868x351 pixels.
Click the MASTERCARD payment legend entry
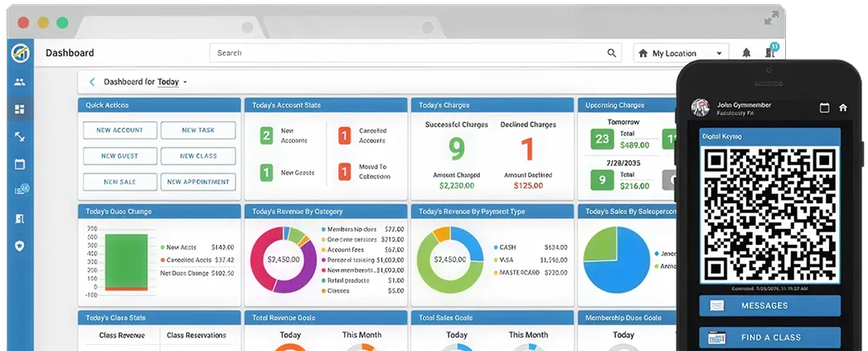[x=530, y=273]
